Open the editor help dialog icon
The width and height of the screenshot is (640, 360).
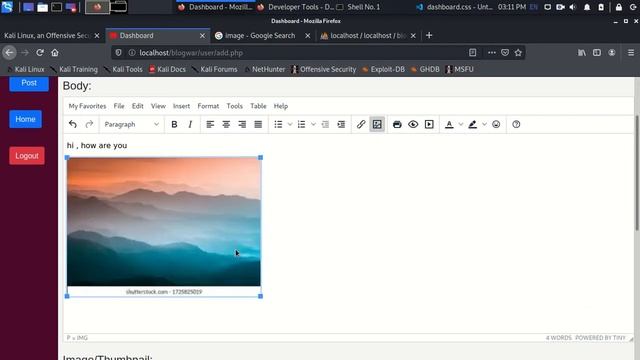(516, 124)
